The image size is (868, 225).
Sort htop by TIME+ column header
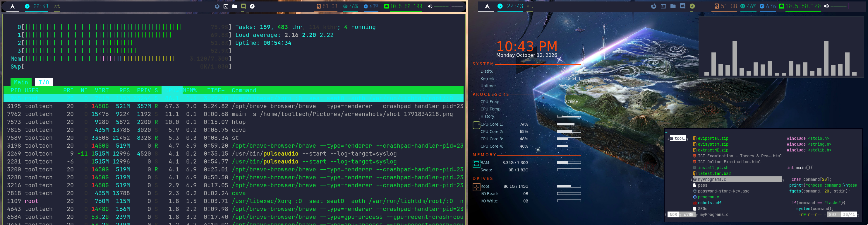click(x=216, y=91)
